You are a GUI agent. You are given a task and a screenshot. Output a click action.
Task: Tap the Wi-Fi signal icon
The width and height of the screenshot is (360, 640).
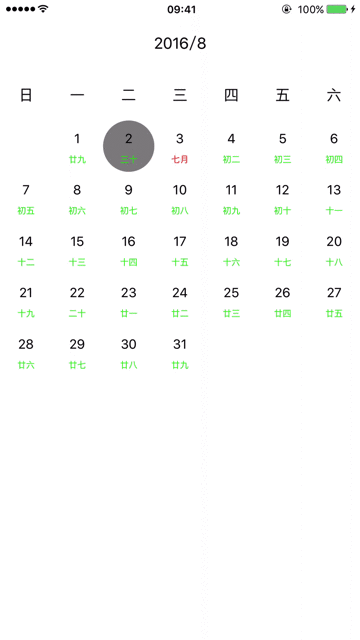pos(43,9)
